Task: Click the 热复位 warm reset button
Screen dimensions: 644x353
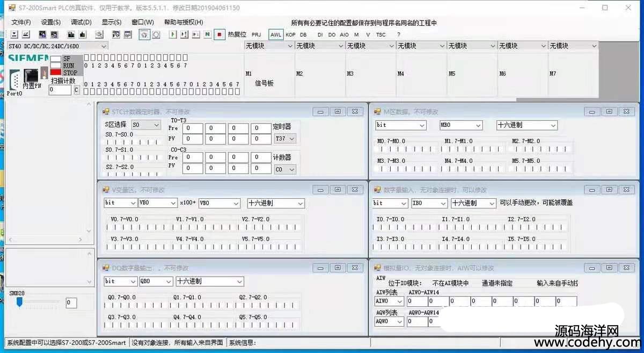Action: pos(237,34)
